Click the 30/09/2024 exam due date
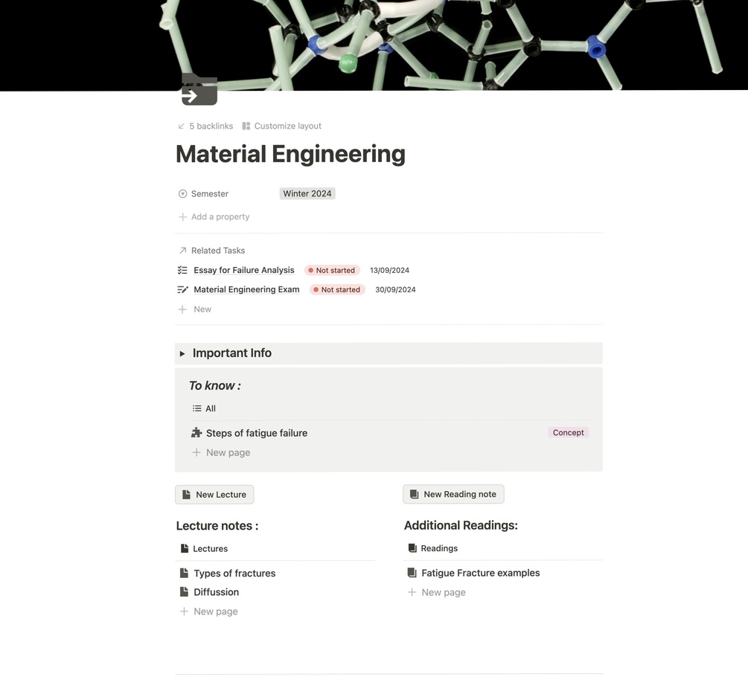748x700 pixels. (x=395, y=290)
